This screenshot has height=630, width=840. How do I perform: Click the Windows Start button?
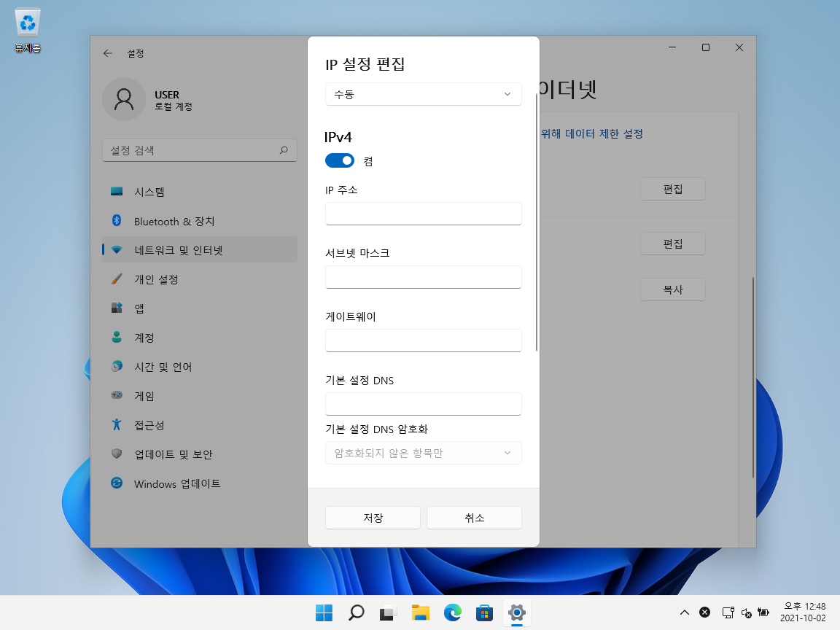coord(324,613)
